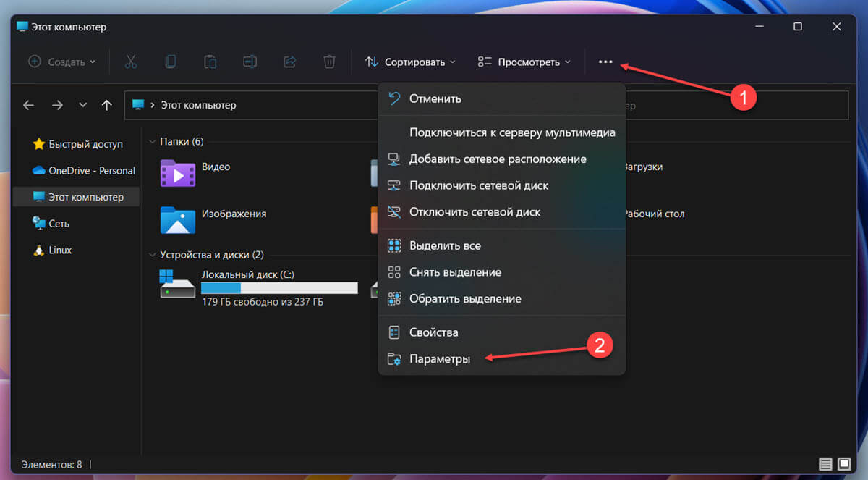Screen dimensions: 868x480
Task: Click the Rename icon in toolbar
Action: (250, 62)
